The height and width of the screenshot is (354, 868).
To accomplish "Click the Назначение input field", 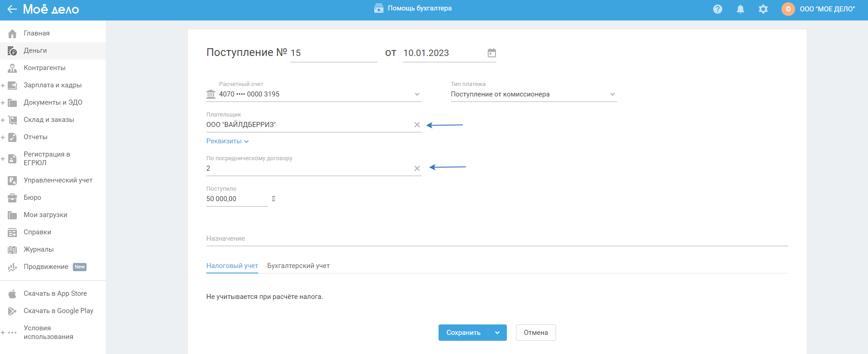I will (497, 238).
